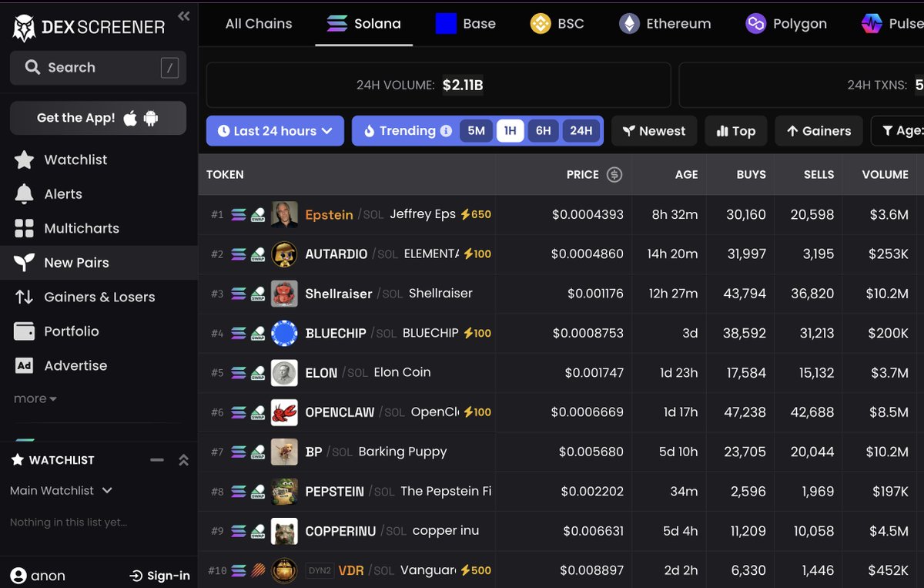Click PEPSTEIN token icon

(x=284, y=491)
